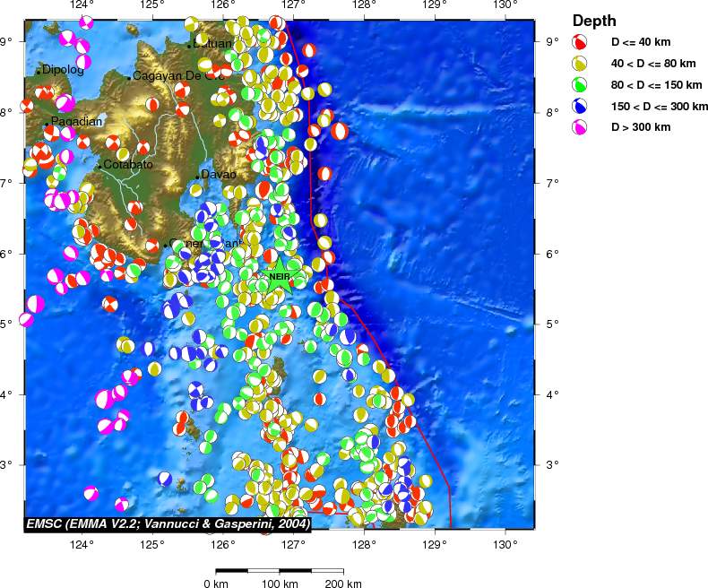708x588 pixels.
Task: Click the Cagayan De Oro city label
Action: pyautogui.click(x=177, y=76)
